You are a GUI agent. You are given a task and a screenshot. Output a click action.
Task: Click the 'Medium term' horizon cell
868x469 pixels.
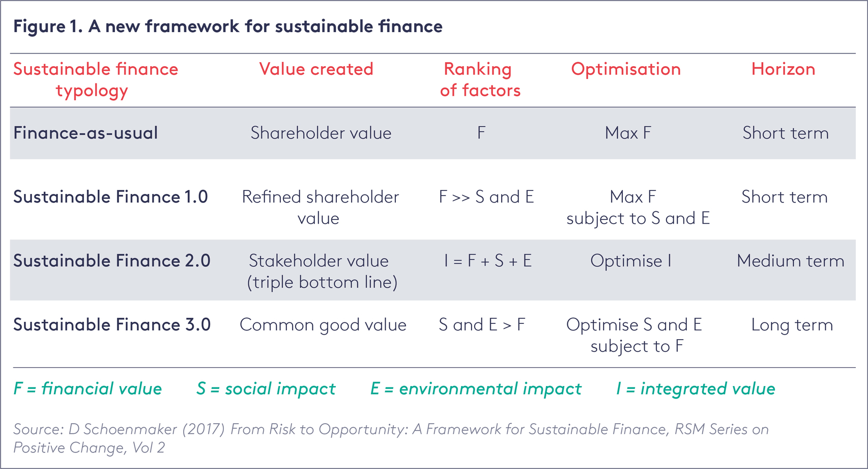point(790,261)
